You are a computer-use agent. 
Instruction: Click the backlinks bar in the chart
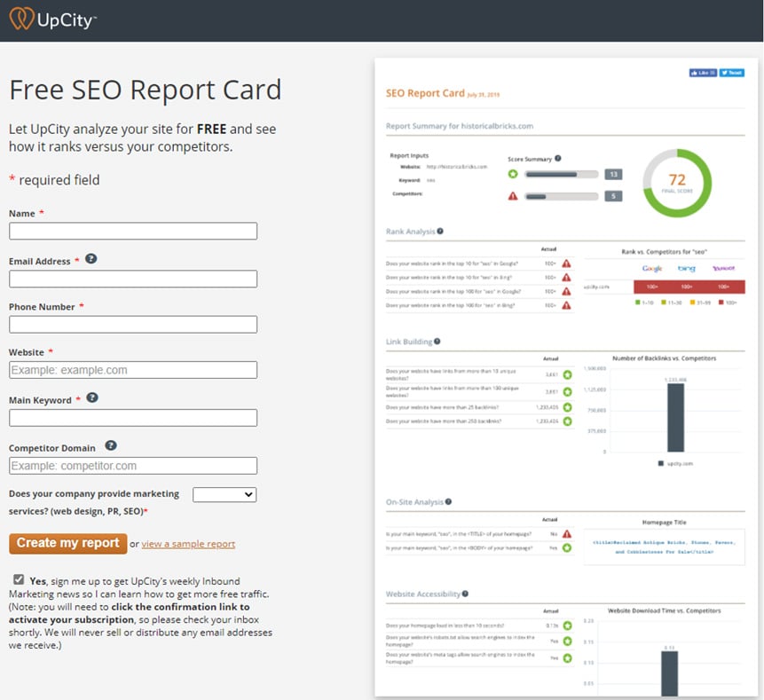click(675, 418)
